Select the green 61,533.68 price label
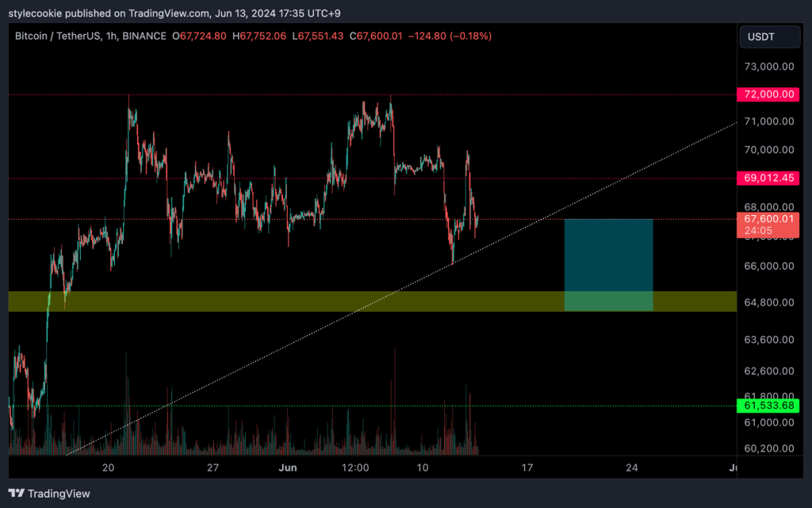The image size is (812, 508). 769,406
